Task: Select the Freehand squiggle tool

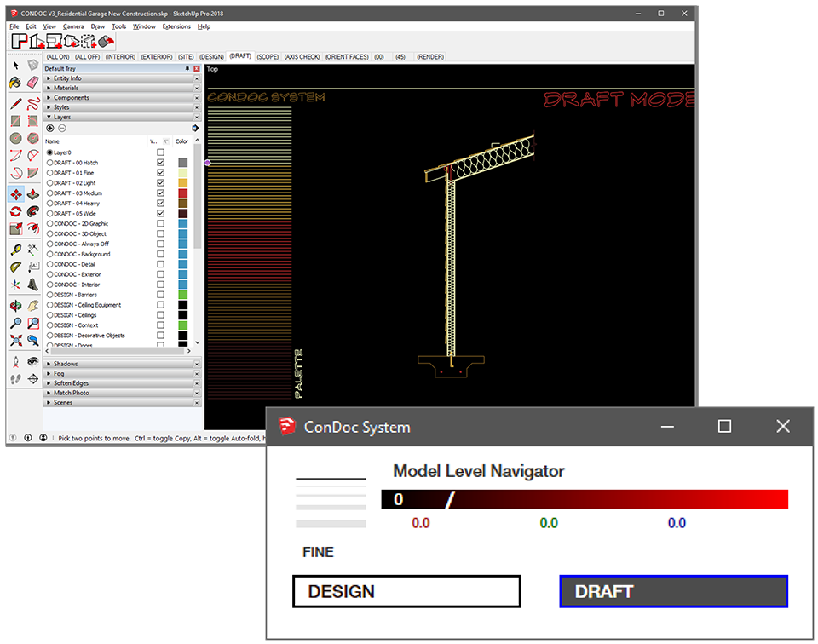Action: pyautogui.click(x=33, y=104)
